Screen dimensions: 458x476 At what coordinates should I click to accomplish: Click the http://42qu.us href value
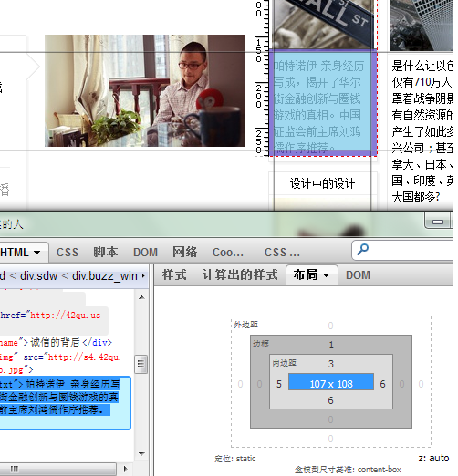click(x=65, y=316)
